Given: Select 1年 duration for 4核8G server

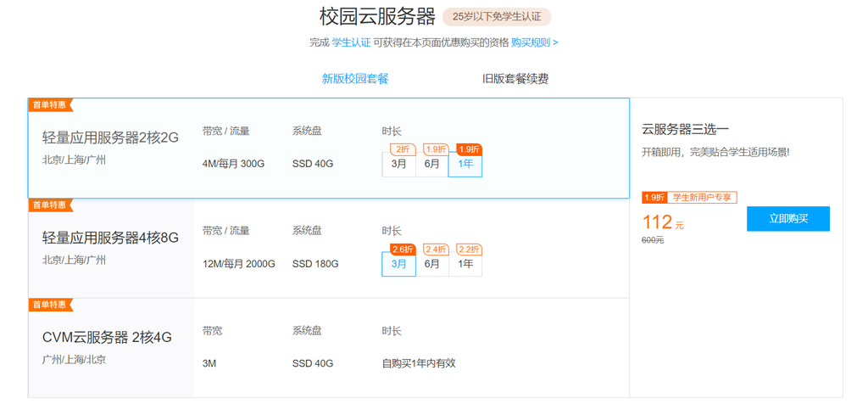Looking at the screenshot, I should pyautogui.click(x=465, y=264).
